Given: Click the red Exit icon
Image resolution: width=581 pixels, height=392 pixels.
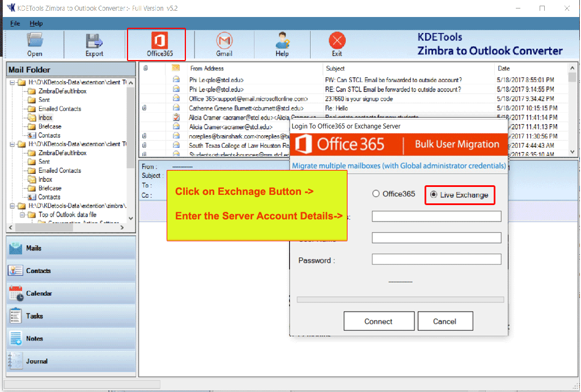Looking at the screenshot, I should (337, 41).
